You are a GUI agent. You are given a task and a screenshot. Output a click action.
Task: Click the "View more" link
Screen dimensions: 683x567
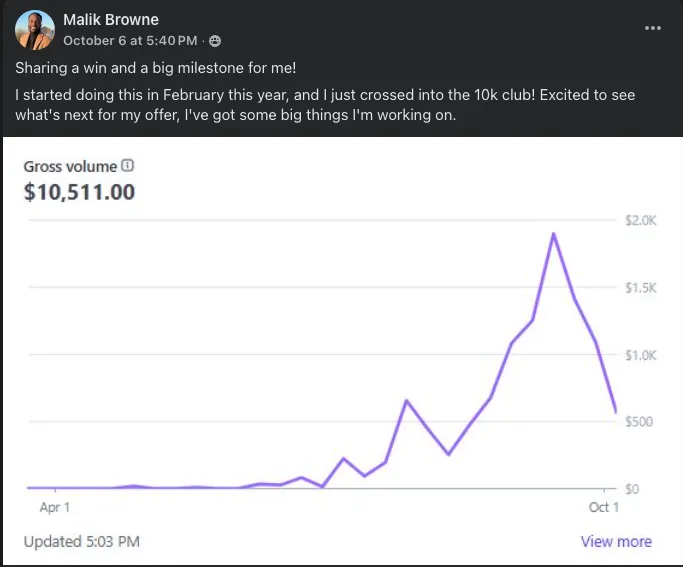coord(616,542)
